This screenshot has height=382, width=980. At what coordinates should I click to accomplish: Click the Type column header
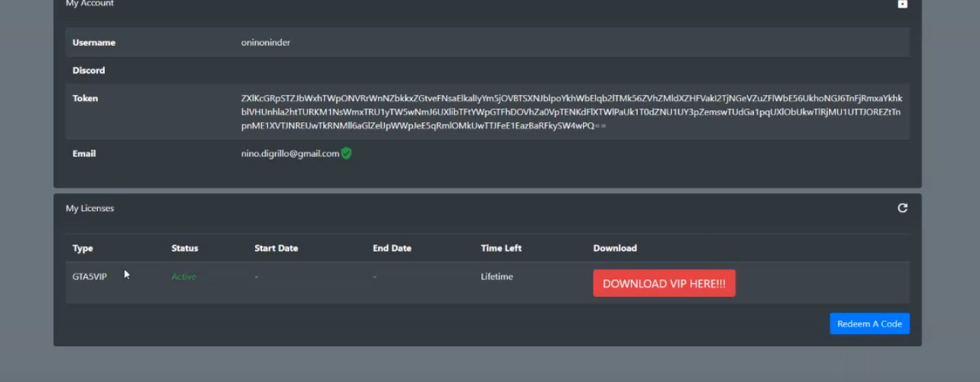(x=83, y=248)
